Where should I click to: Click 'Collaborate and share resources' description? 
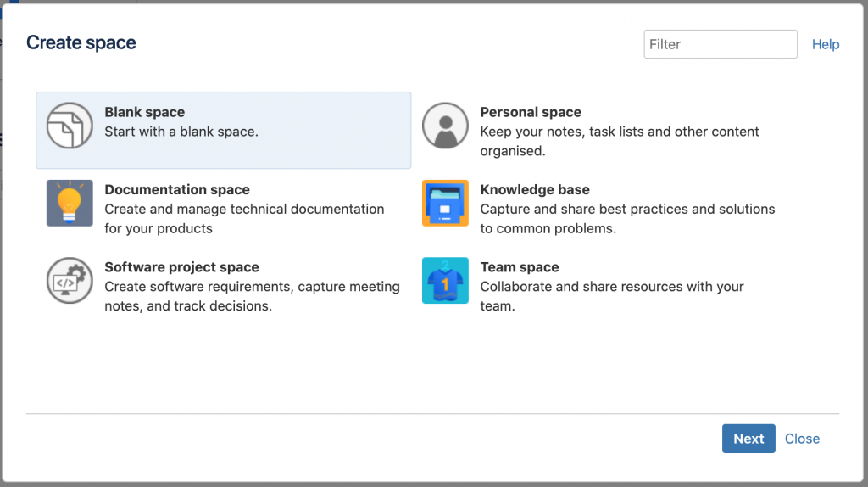coord(612,296)
